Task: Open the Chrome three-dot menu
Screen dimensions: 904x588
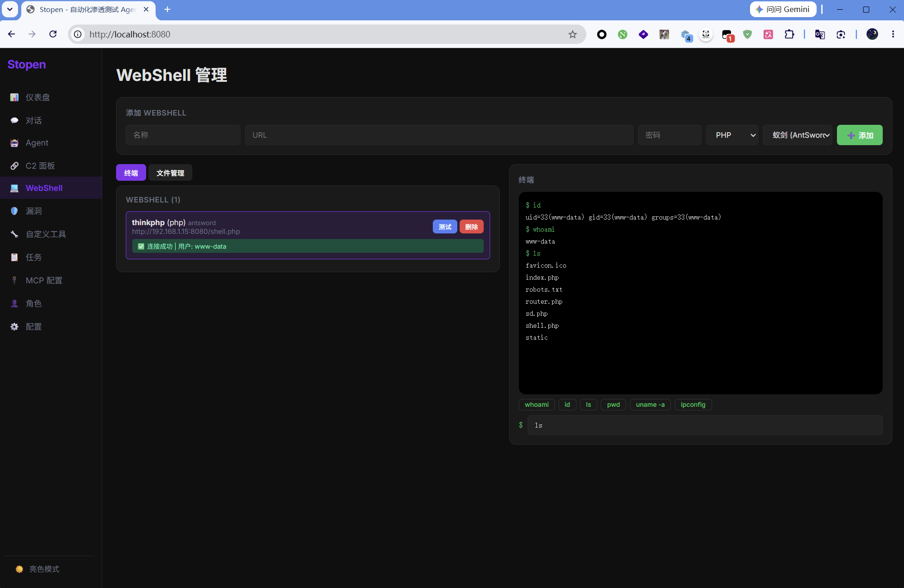Action: click(893, 34)
